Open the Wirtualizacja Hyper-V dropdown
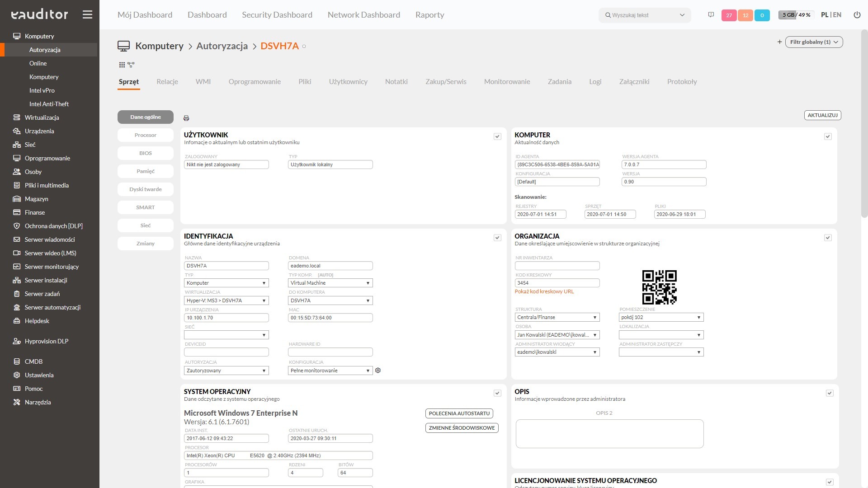 (x=226, y=300)
